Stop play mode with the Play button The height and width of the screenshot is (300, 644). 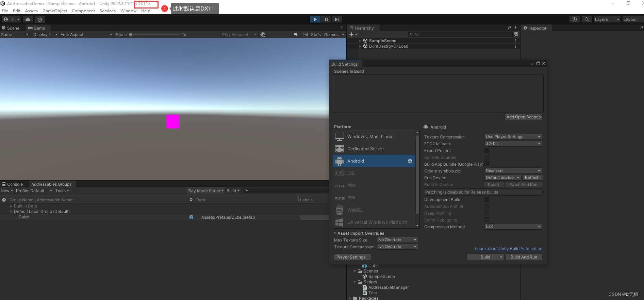[315, 19]
